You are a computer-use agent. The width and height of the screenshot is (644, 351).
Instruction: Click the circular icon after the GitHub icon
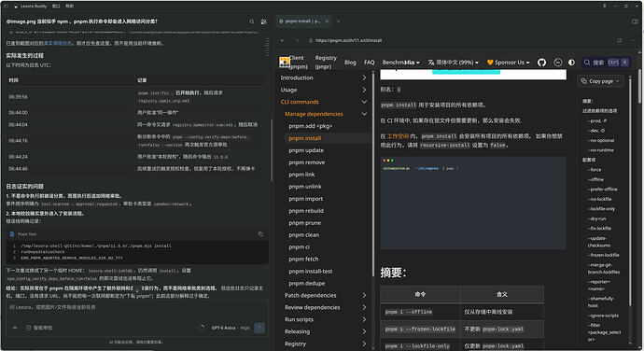pos(558,63)
